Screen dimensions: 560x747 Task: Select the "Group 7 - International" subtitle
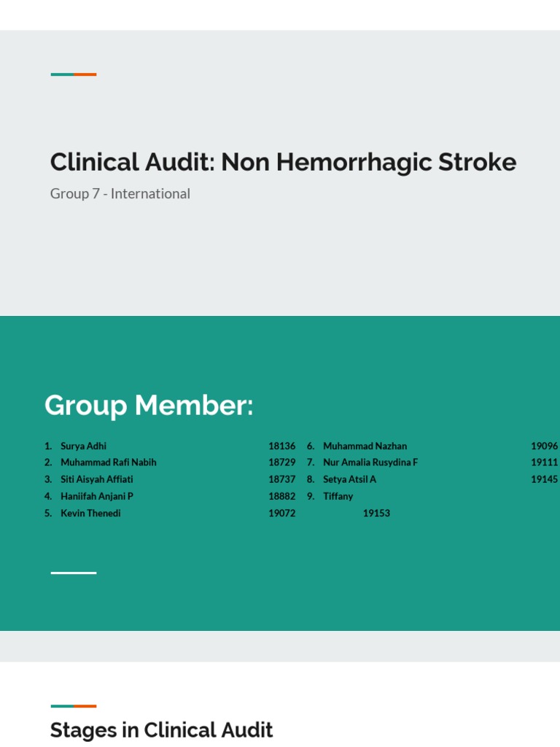point(120,194)
